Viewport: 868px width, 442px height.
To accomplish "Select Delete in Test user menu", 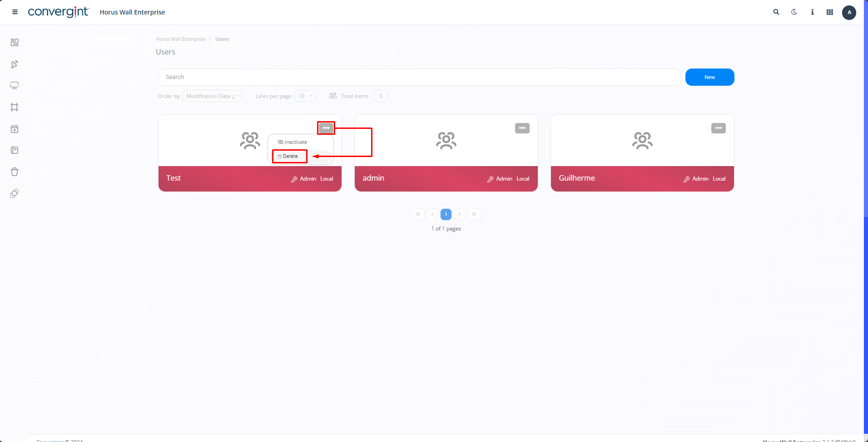I will point(290,156).
